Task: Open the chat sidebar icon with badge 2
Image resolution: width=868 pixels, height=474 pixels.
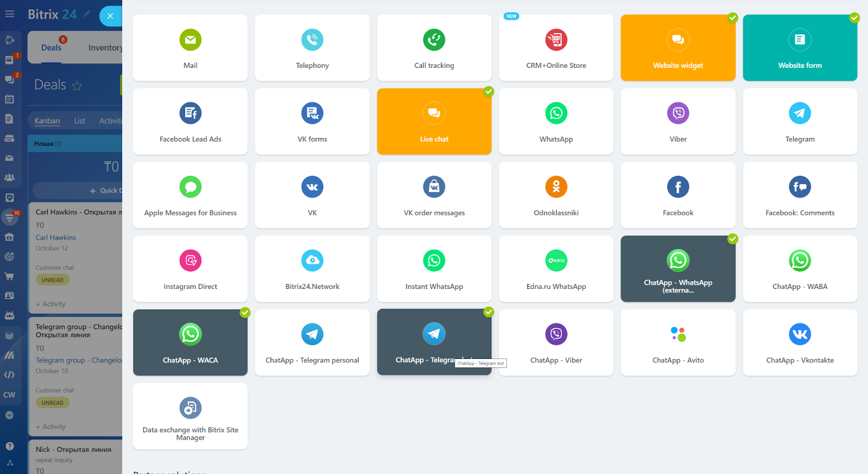Action: [x=9, y=79]
